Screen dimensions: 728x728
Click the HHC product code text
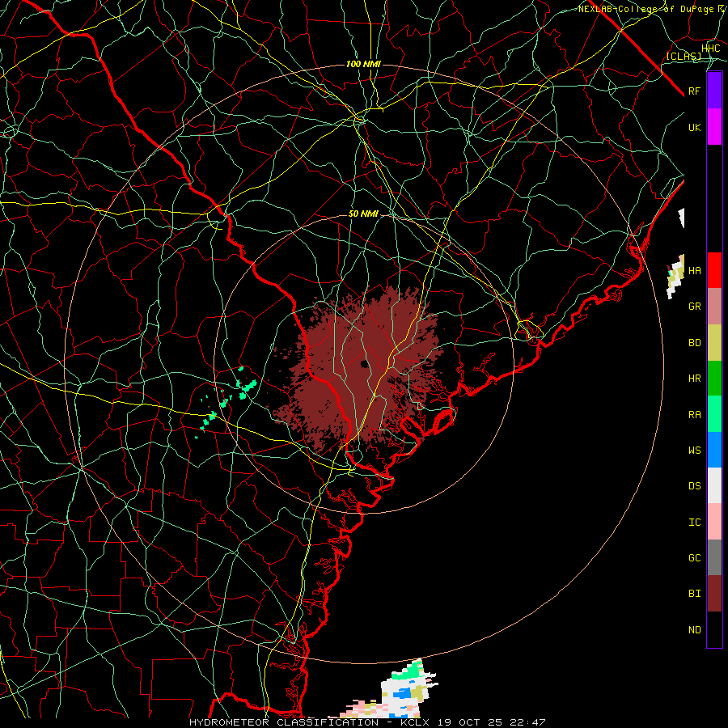point(710,49)
